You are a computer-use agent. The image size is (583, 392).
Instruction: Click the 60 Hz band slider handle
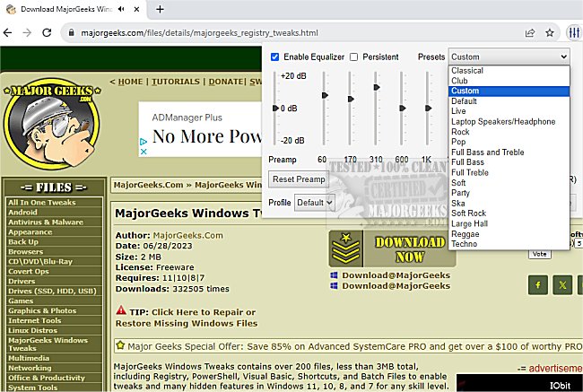click(325, 96)
